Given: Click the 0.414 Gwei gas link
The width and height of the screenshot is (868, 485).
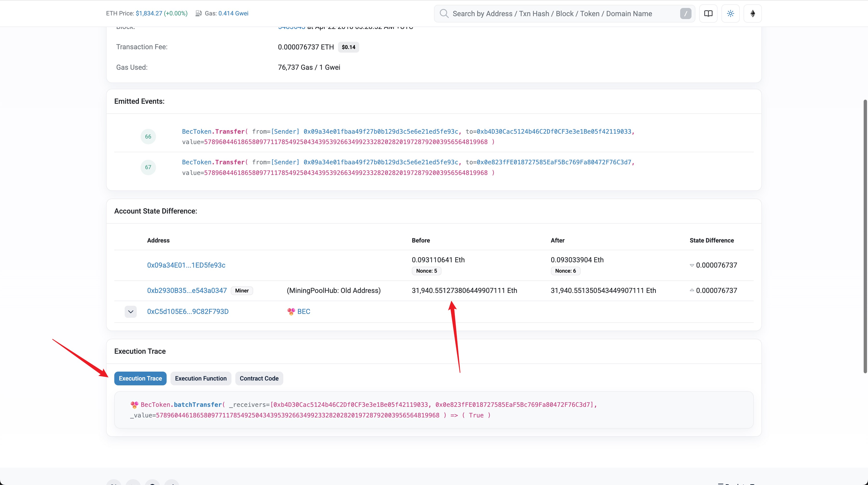Looking at the screenshot, I should coord(233,14).
